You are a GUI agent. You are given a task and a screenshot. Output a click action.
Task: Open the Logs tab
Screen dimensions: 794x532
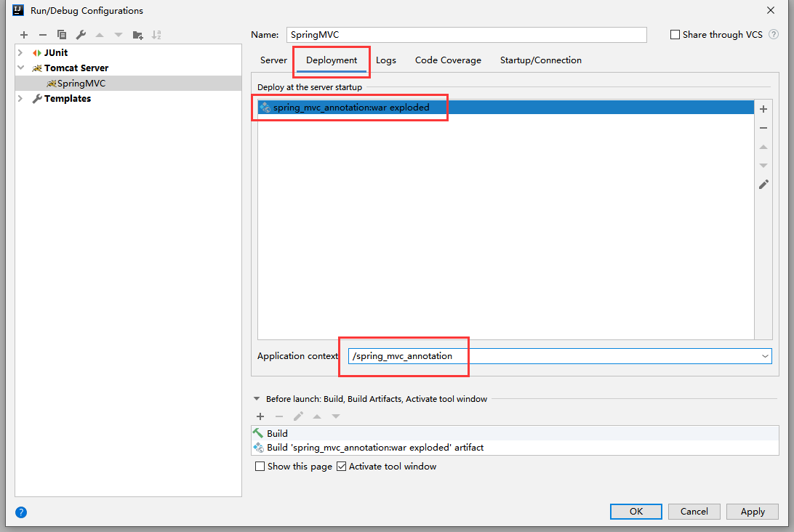point(386,60)
